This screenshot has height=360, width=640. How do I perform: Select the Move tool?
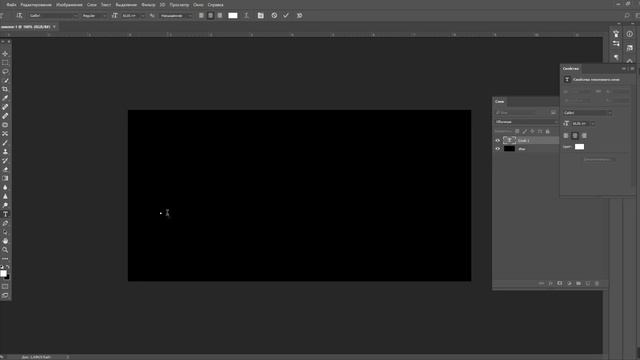pyautogui.click(x=5, y=54)
